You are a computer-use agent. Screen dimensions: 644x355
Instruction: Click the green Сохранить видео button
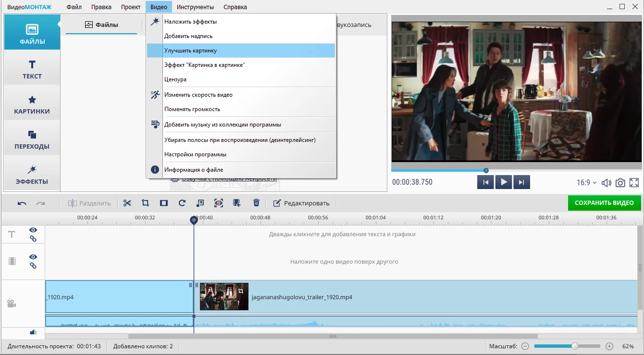click(x=604, y=203)
